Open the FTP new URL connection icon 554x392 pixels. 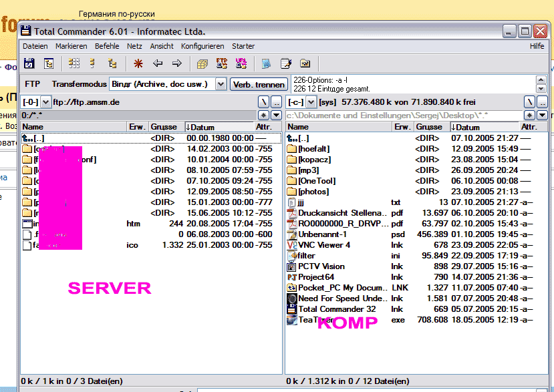coord(241,63)
